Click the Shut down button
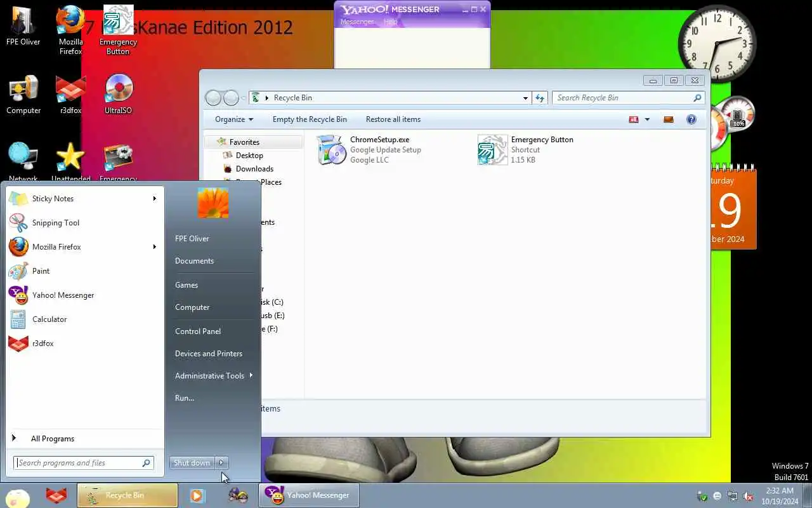This screenshot has height=508, width=812. pos(192,463)
